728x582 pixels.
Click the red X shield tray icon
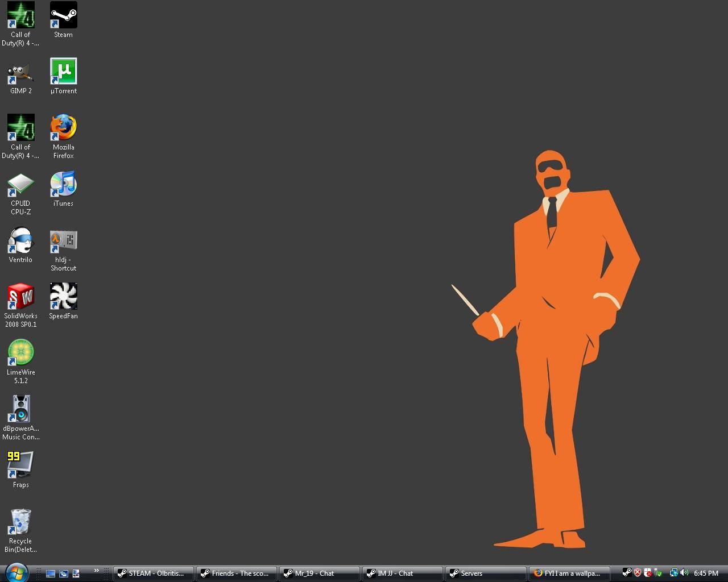[x=638, y=573]
